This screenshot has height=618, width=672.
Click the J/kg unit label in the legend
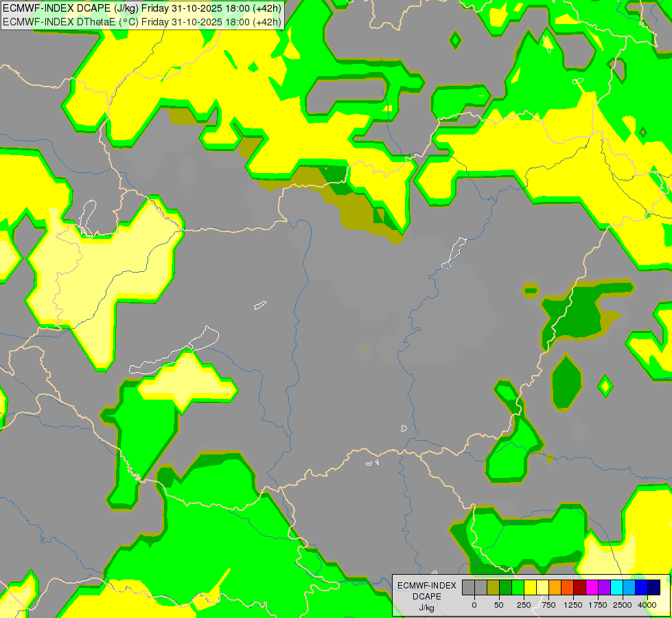[x=427, y=608]
